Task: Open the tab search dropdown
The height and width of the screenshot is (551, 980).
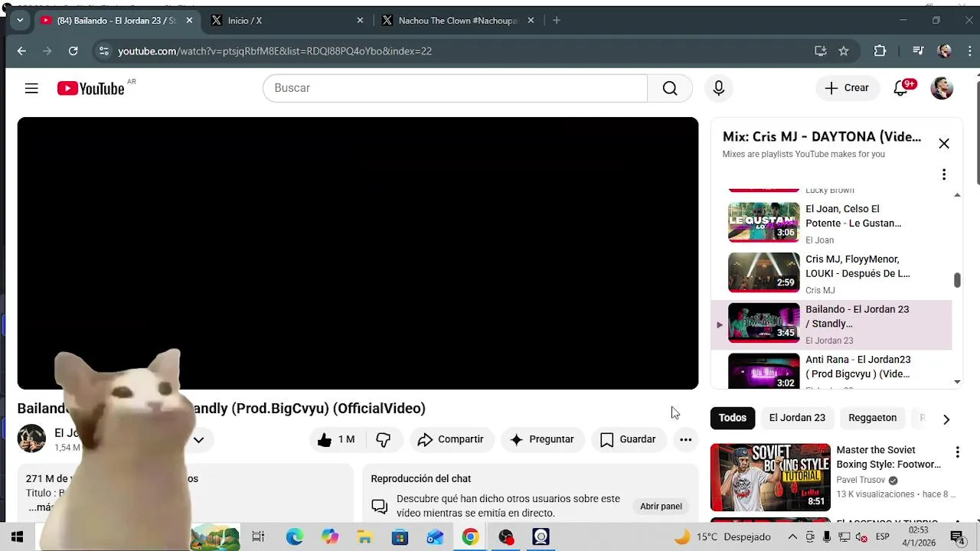Action: (x=20, y=21)
